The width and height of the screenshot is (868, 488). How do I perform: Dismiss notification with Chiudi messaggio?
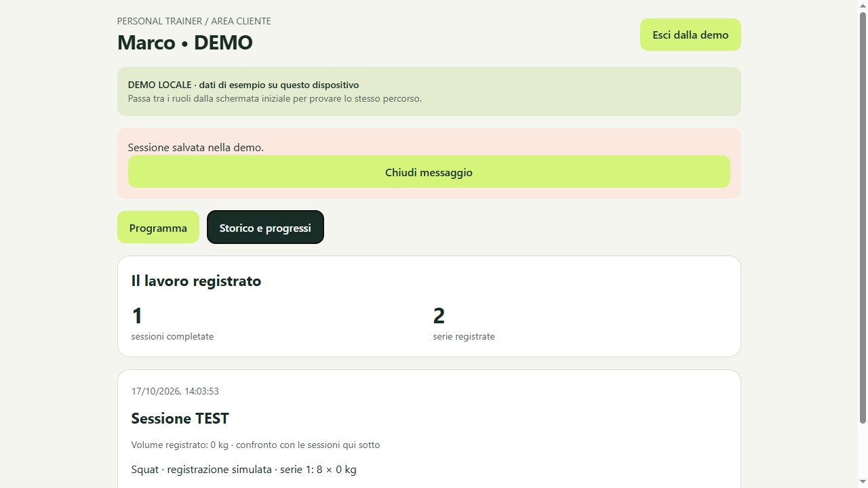(x=429, y=172)
